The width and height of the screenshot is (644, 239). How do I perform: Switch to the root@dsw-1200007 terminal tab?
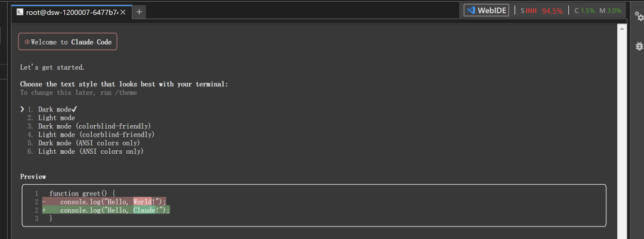72,12
